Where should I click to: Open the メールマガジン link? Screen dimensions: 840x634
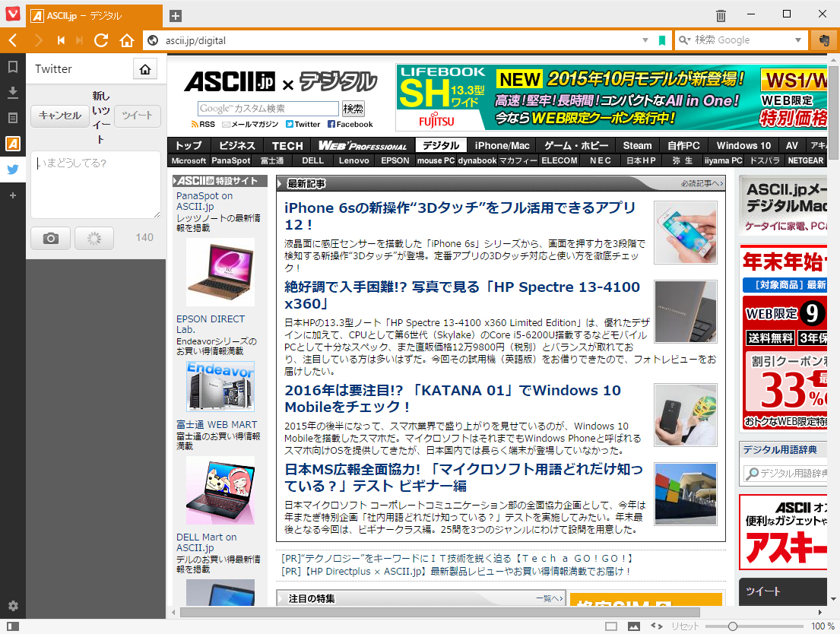tap(250, 125)
